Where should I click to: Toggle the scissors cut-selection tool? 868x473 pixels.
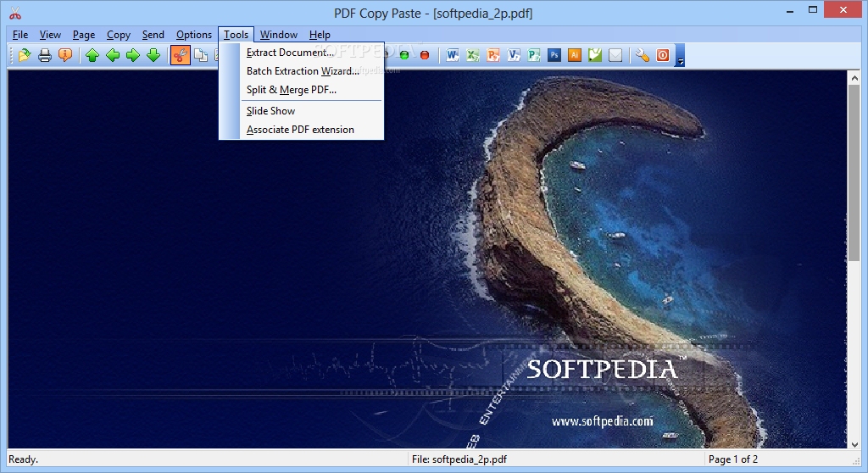tap(181, 55)
